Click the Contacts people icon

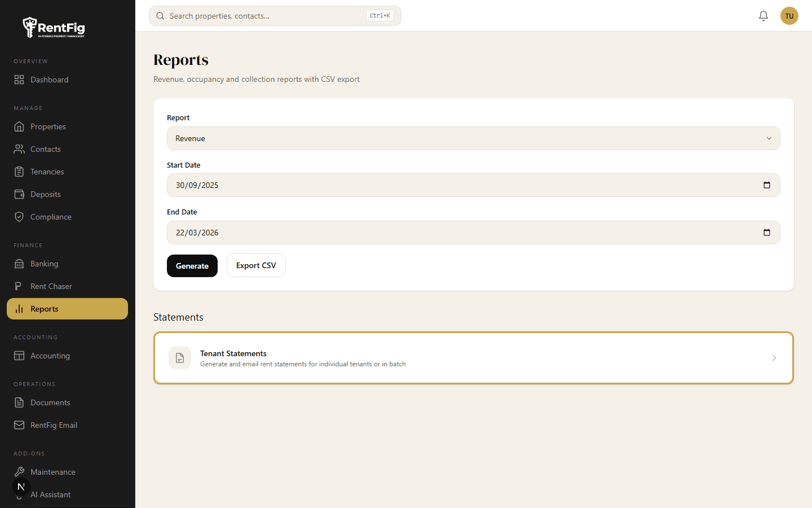[19, 149]
